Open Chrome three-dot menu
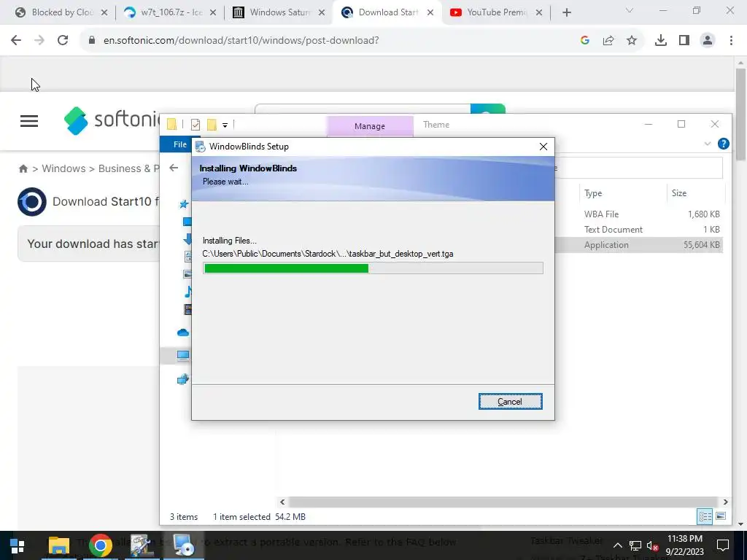Image resolution: width=747 pixels, height=560 pixels. click(731, 41)
